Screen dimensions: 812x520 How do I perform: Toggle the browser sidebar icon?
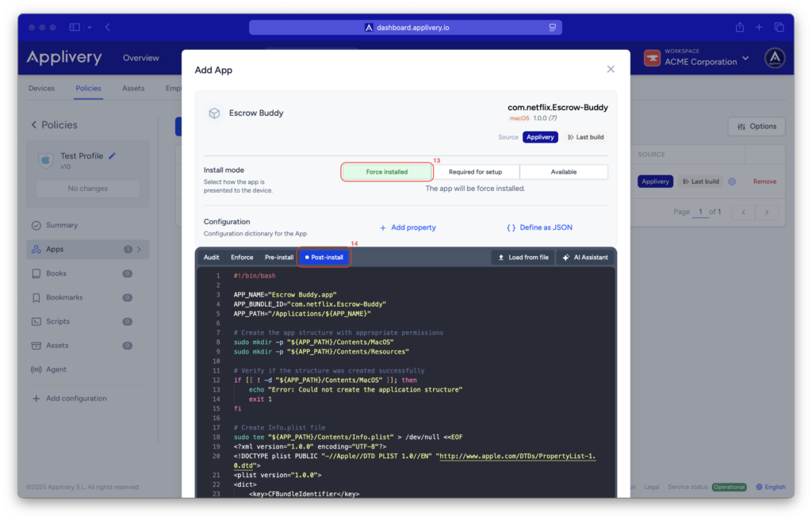(75, 28)
